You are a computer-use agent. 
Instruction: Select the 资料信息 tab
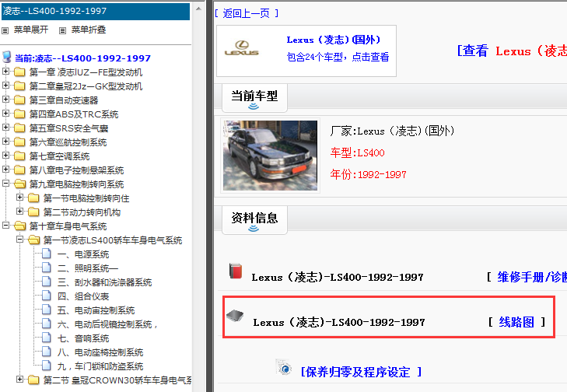(254, 220)
